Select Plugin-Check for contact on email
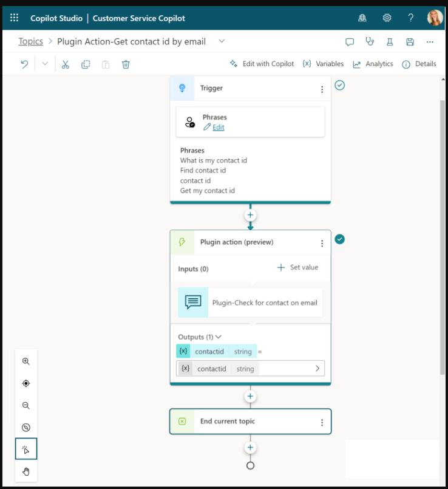 click(250, 303)
